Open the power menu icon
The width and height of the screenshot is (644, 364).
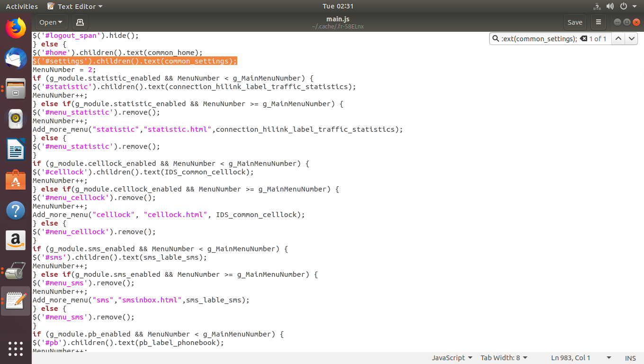coord(623,6)
